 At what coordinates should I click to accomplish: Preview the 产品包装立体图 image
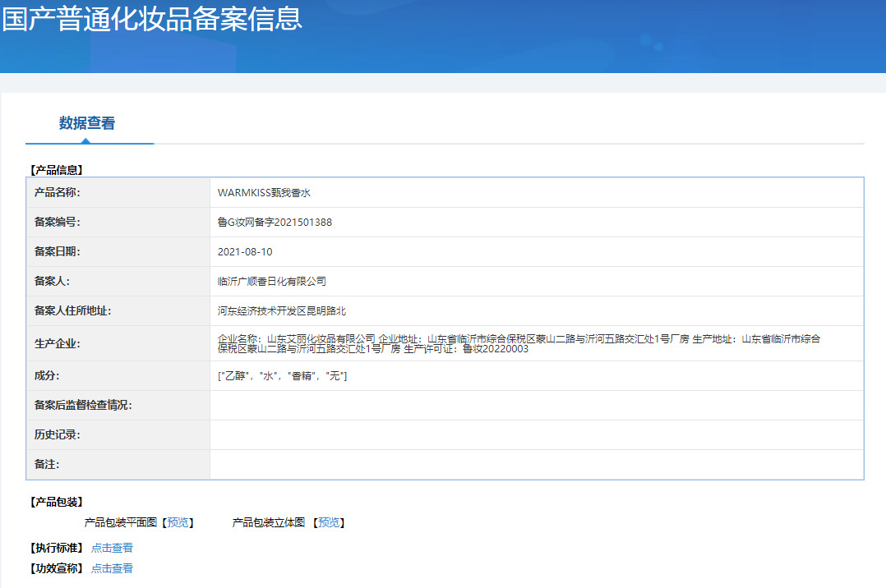[x=329, y=522]
